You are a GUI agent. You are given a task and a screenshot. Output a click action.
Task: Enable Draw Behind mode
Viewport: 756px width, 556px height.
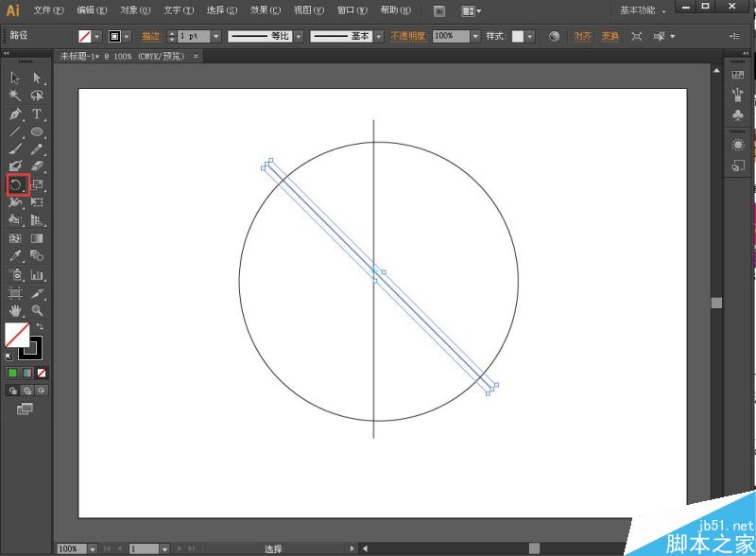tap(27, 391)
